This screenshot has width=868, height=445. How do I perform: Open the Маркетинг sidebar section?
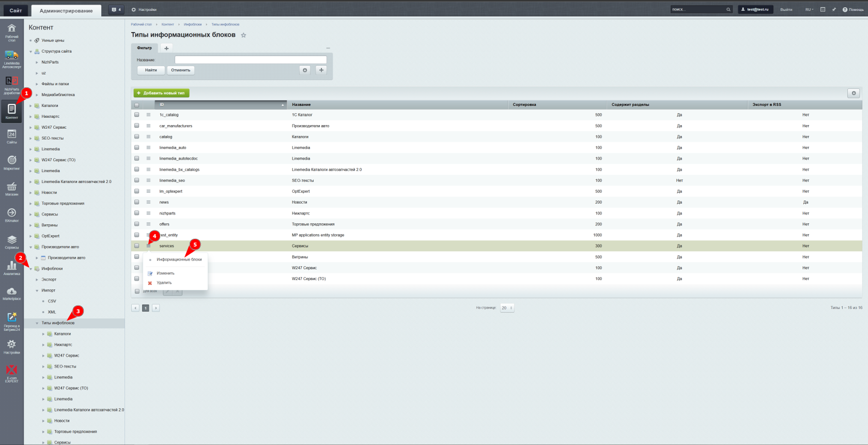(x=12, y=163)
